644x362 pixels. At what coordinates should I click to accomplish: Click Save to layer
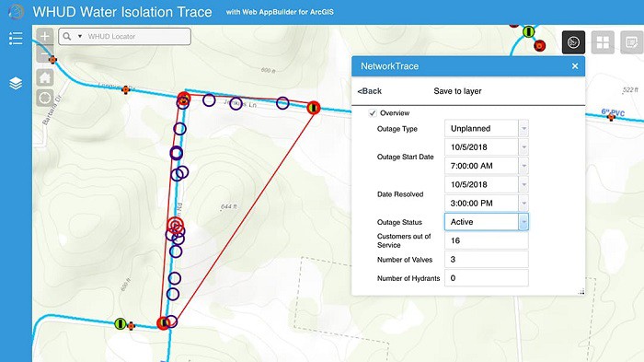[457, 91]
